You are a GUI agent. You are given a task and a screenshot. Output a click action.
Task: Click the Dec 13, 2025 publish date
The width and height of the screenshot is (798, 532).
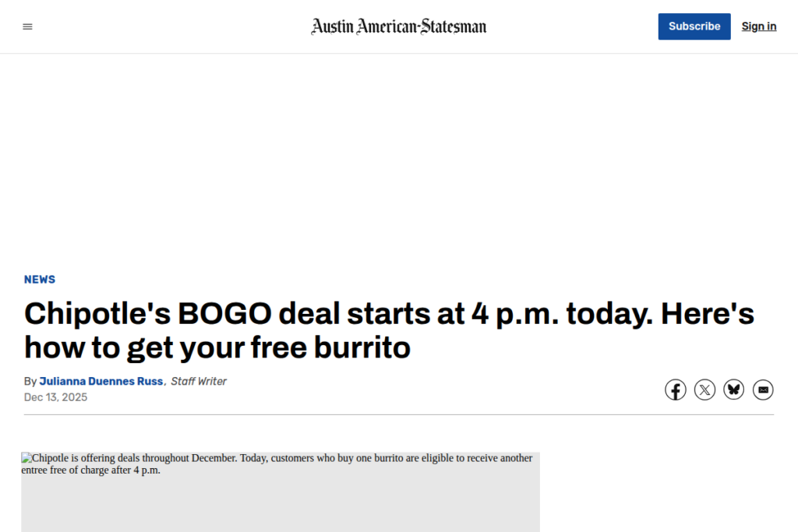click(55, 397)
